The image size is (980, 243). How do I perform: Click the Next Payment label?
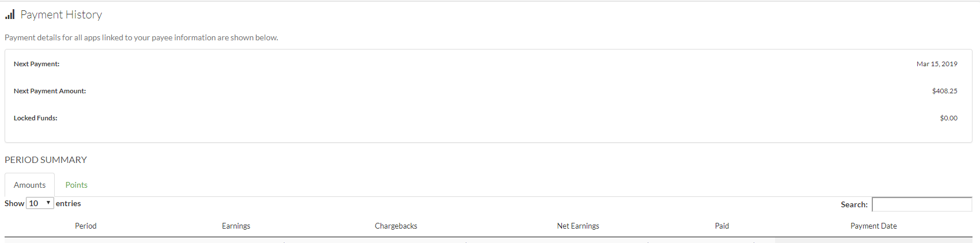click(37, 64)
